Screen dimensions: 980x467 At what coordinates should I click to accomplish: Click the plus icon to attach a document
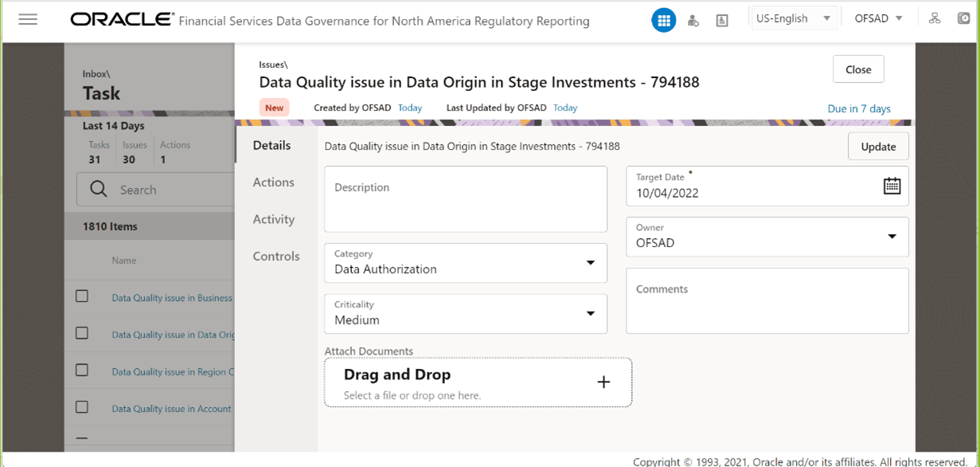click(603, 383)
